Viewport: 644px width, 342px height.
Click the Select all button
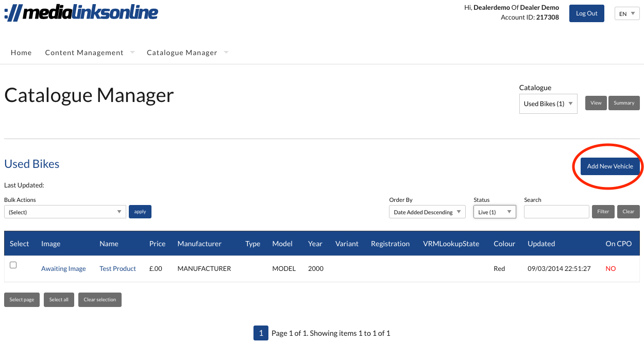(59, 300)
